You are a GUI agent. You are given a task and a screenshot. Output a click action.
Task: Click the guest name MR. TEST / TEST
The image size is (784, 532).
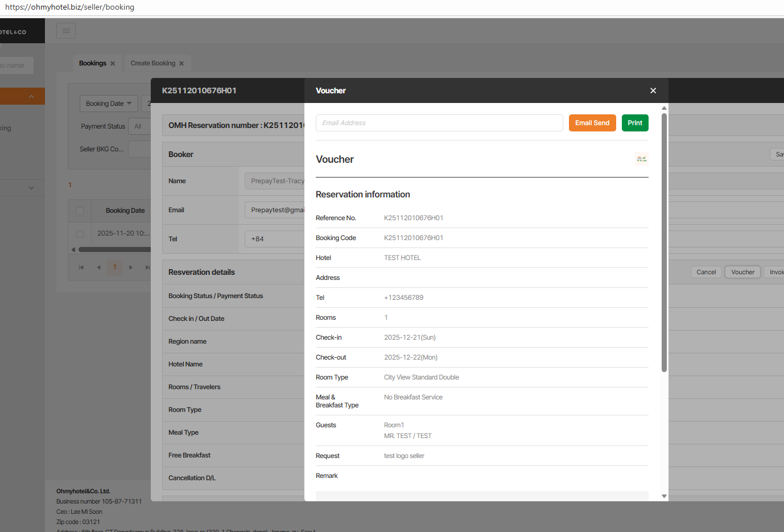(408, 436)
